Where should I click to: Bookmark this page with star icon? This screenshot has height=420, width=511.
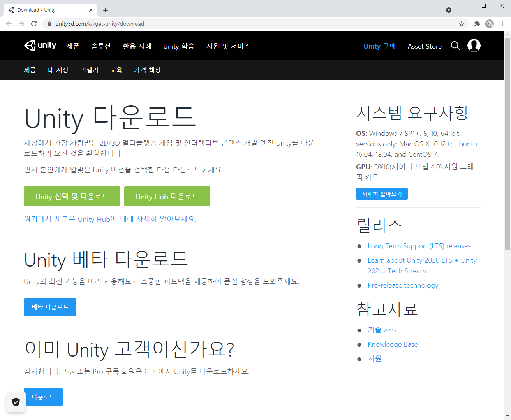pyautogui.click(x=462, y=24)
